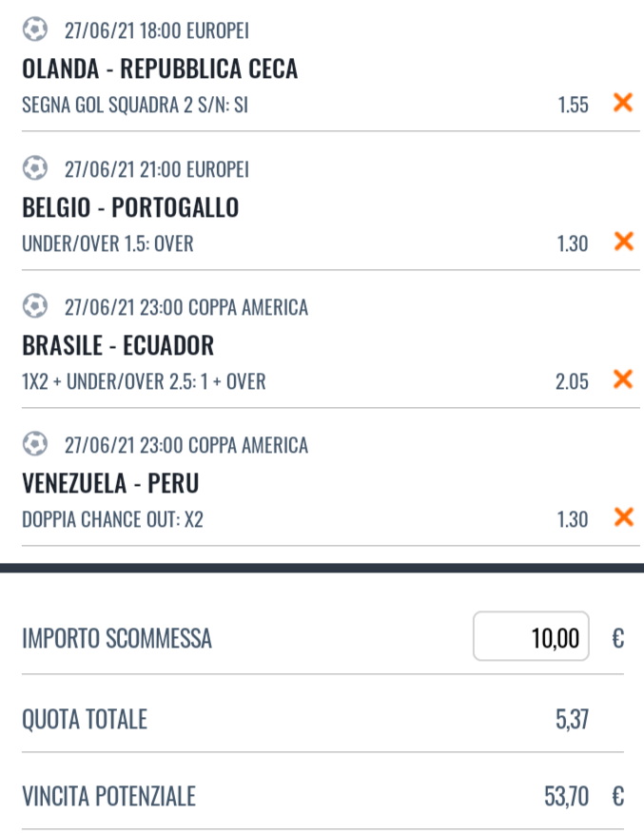The width and height of the screenshot is (644, 834).
Task: Remove Brasile - Ecuador bet with orange X
Action: 623,379
